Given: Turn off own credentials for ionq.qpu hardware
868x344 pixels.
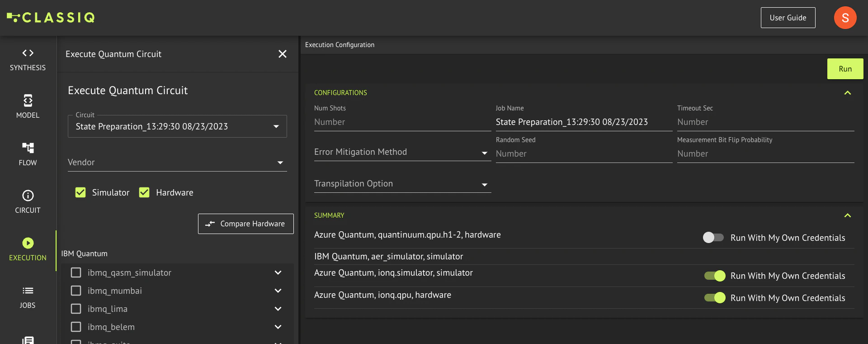Looking at the screenshot, I should (715, 298).
